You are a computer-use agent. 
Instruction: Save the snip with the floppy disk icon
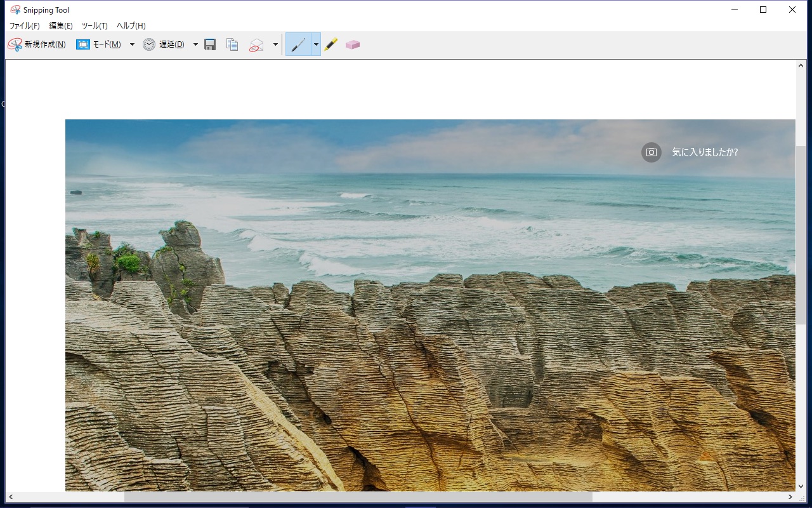pyautogui.click(x=210, y=44)
